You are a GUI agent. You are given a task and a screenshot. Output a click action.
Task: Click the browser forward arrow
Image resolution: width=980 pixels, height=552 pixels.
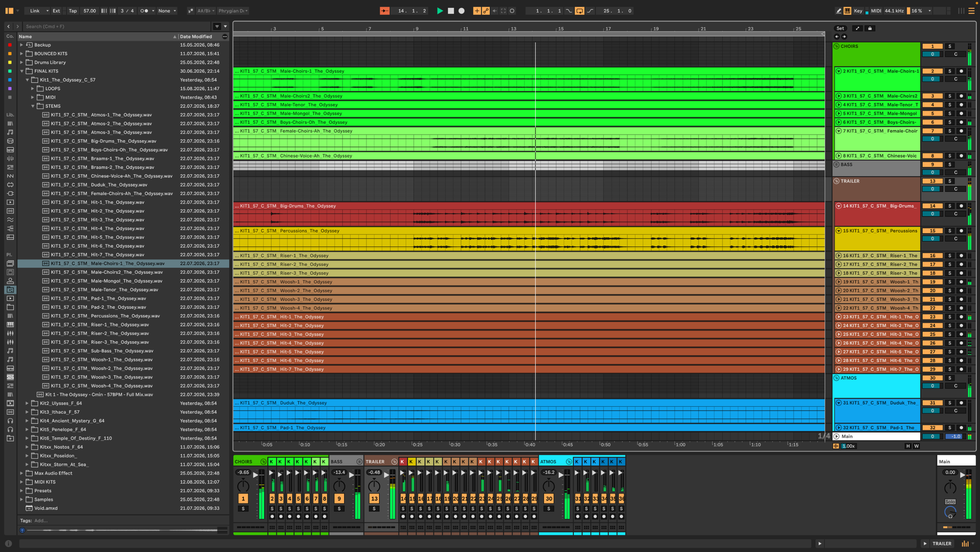point(17,26)
